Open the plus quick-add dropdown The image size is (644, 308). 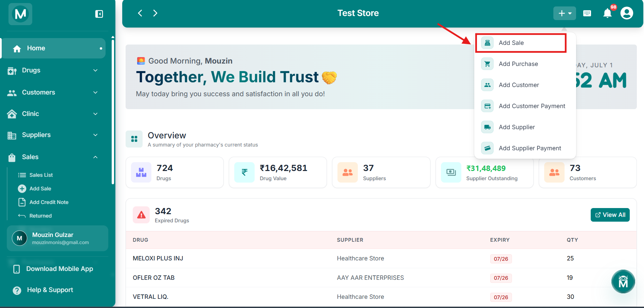pos(565,13)
